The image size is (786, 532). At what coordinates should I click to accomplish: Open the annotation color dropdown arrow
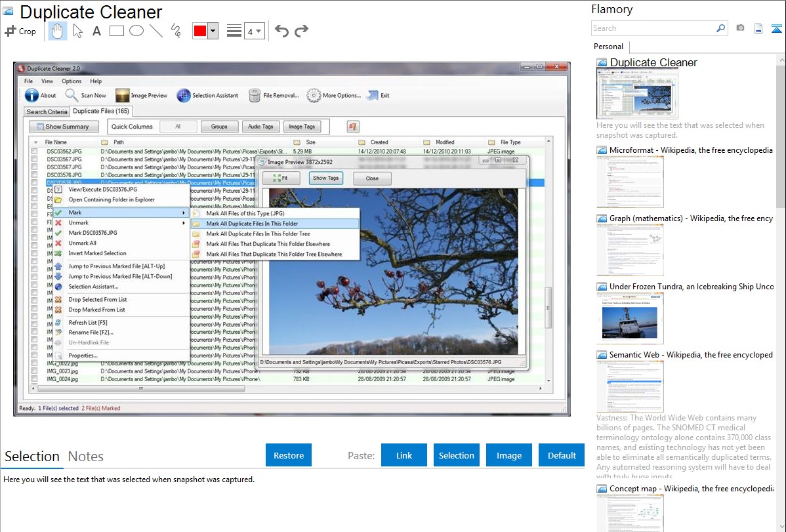pos(213,31)
